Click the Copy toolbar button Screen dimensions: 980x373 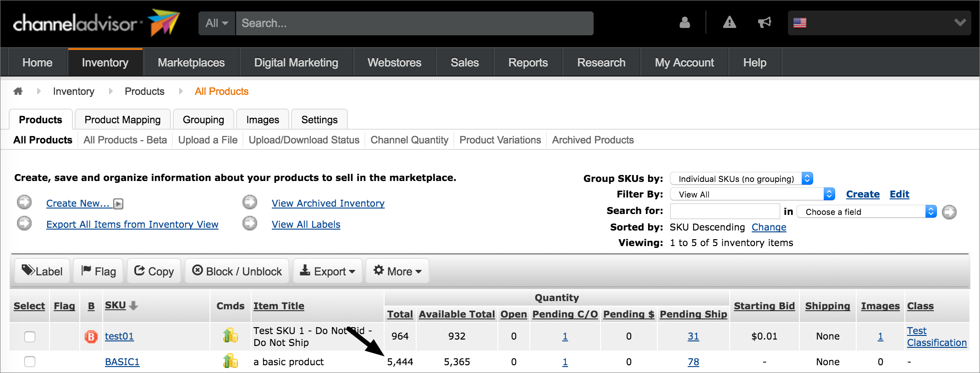[x=154, y=271]
